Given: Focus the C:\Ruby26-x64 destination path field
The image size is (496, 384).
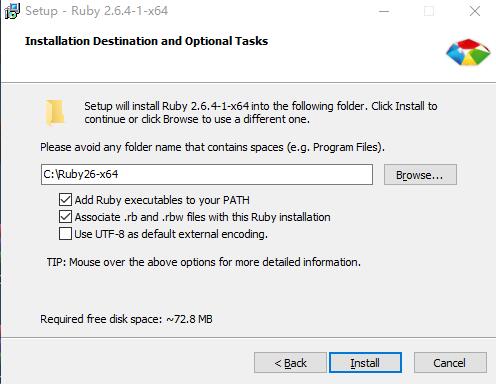Looking at the screenshot, I should pyautogui.click(x=207, y=174).
